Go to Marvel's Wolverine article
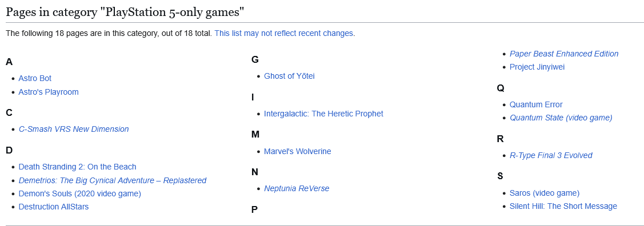 point(297,151)
